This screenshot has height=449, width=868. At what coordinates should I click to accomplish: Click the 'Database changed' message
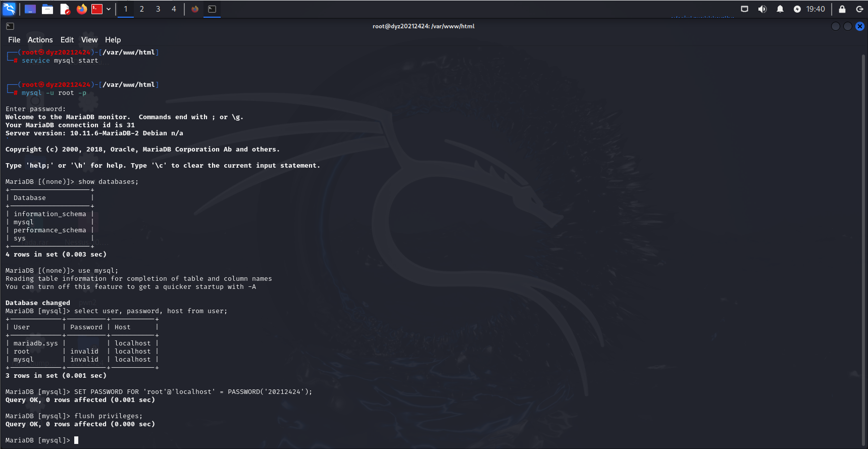(x=38, y=303)
